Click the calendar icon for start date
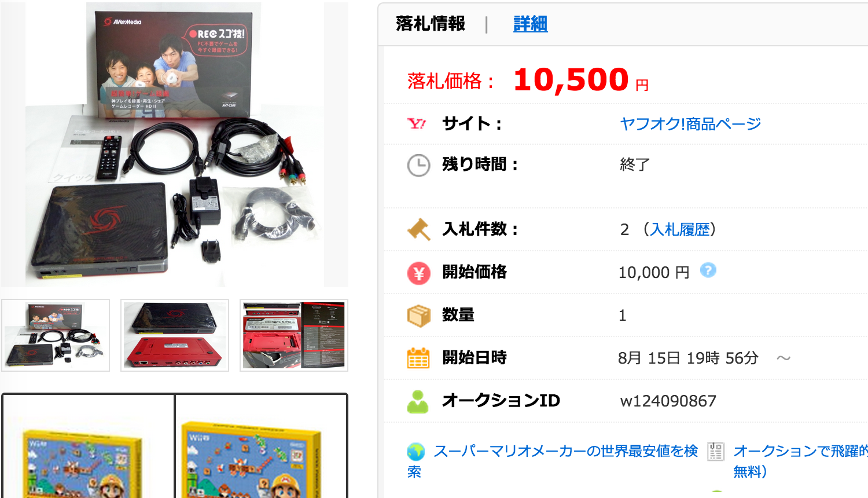The height and width of the screenshot is (498, 868). (x=418, y=358)
